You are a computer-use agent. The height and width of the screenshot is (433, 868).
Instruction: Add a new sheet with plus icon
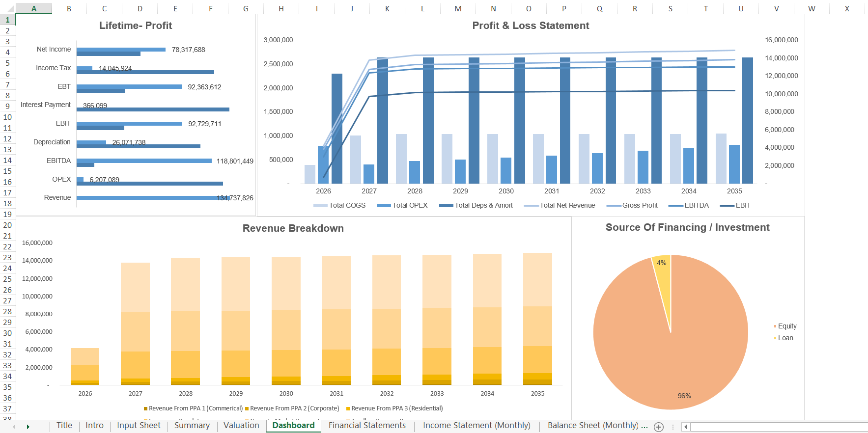[x=659, y=427]
